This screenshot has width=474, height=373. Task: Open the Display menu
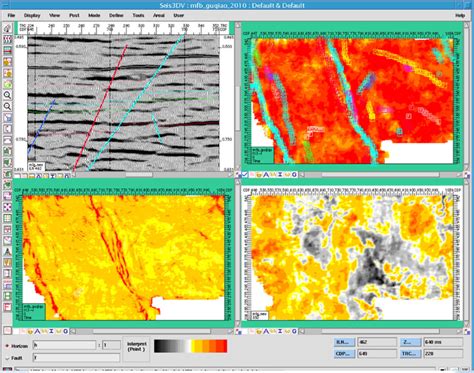(x=32, y=15)
